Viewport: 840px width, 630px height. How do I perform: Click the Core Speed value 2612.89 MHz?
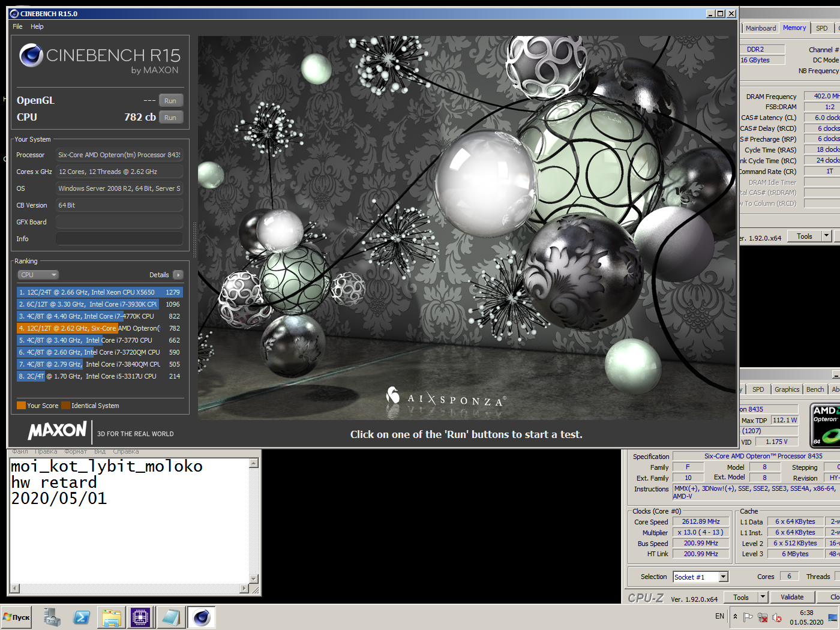701,521
